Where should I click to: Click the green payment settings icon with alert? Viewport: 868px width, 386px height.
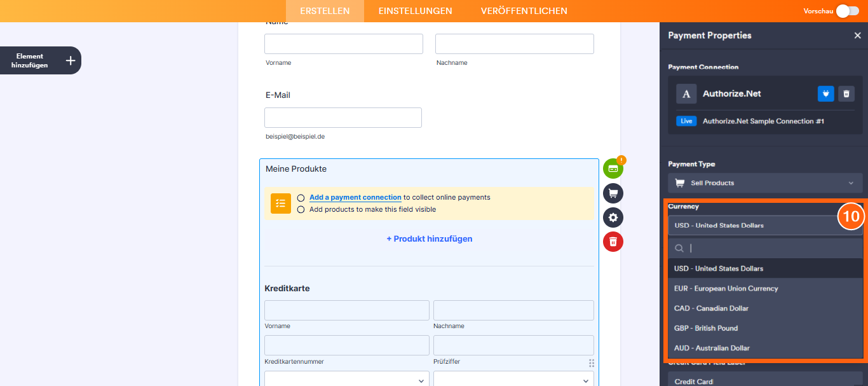pos(613,169)
